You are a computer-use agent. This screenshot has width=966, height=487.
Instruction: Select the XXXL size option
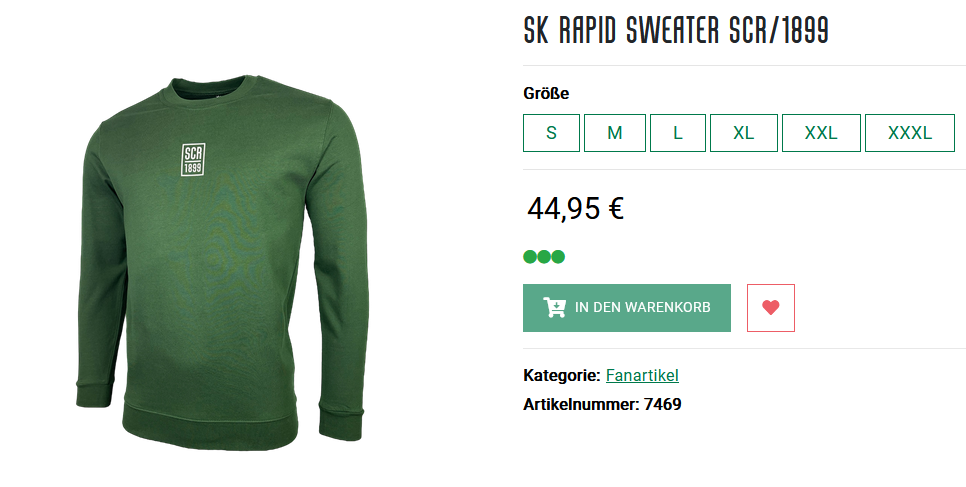[x=910, y=133]
